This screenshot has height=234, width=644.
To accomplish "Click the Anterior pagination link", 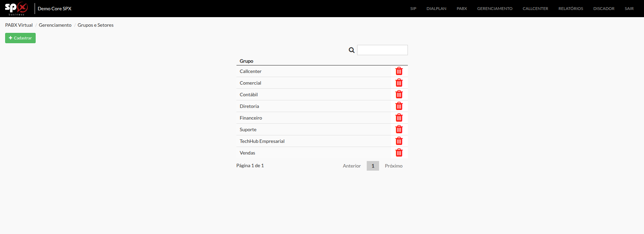I will click(352, 166).
